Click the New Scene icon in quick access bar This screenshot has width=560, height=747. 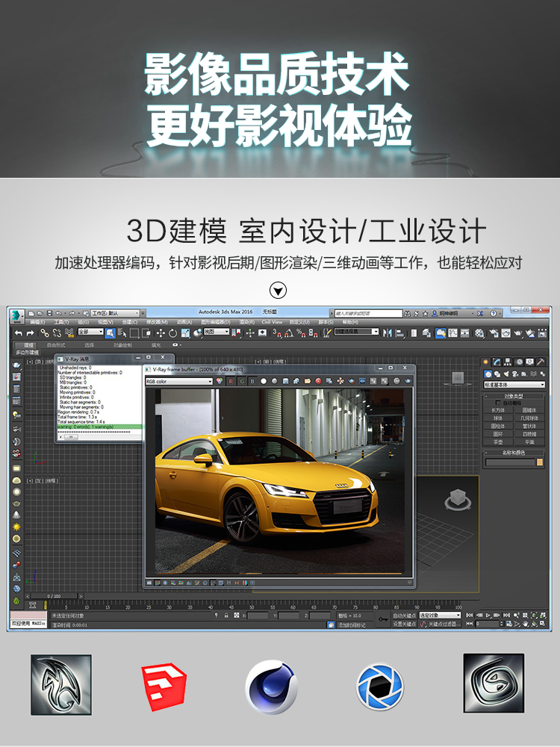(31, 314)
